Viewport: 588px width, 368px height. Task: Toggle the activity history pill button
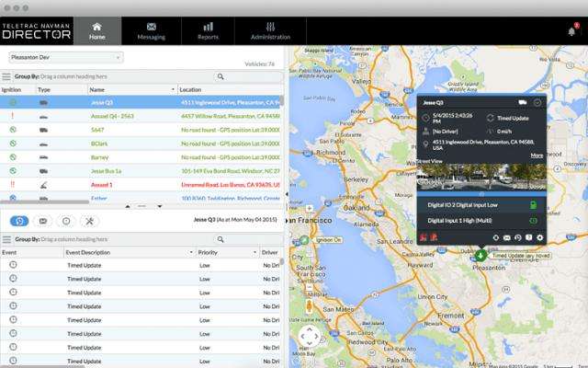coord(19,221)
